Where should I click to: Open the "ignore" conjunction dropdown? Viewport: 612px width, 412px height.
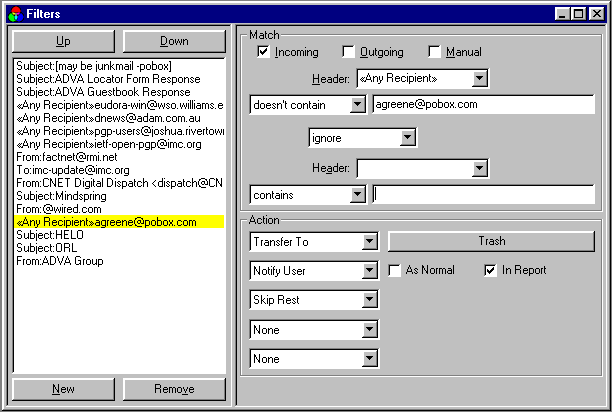click(x=407, y=137)
